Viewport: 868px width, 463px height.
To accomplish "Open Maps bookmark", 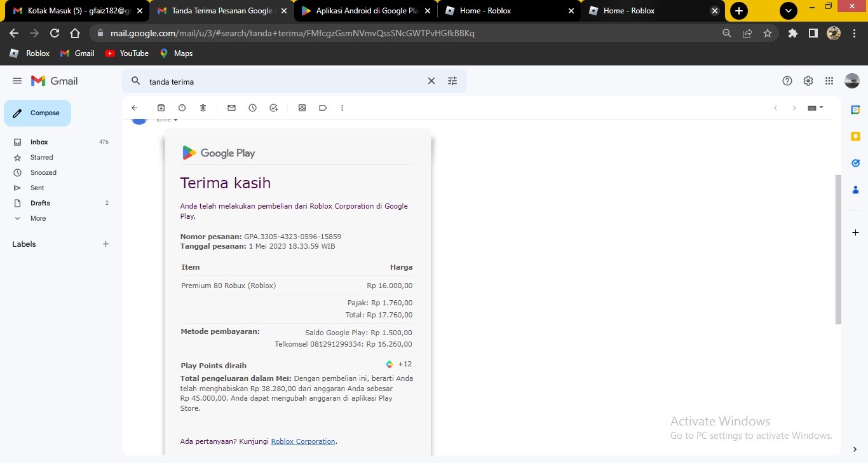I will pyautogui.click(x=176, y=53).
